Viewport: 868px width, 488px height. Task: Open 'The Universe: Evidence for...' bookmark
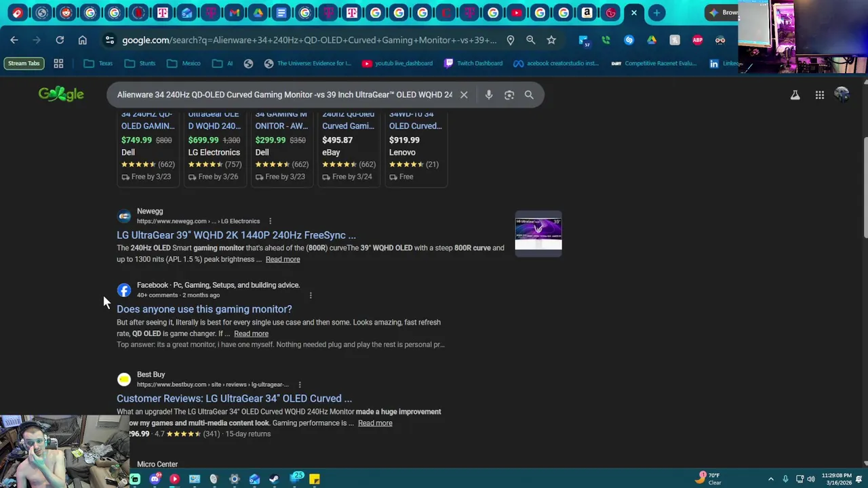(x=308, y=63)
